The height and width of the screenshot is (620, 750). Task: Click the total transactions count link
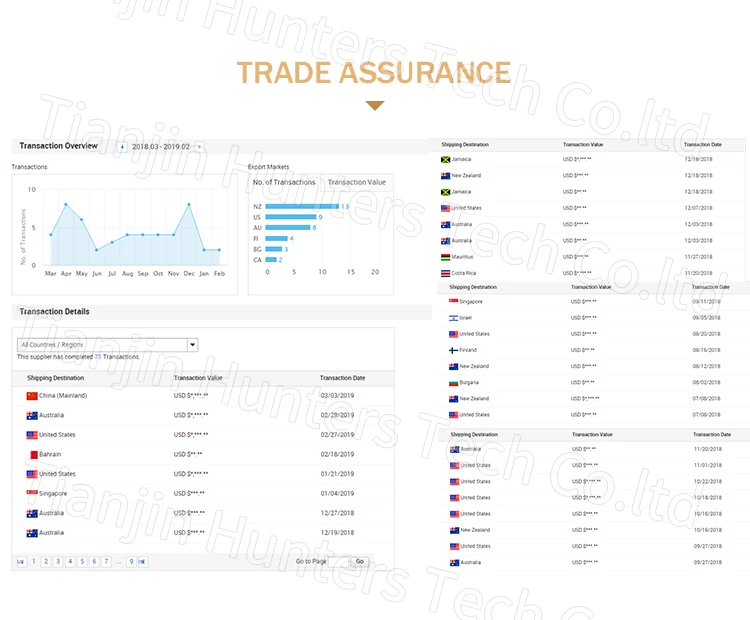click(x=98, y=357)
